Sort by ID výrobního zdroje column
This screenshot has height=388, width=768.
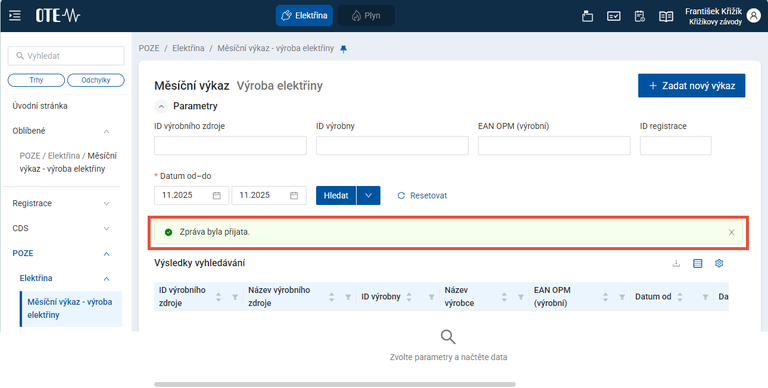click(218, 297)
